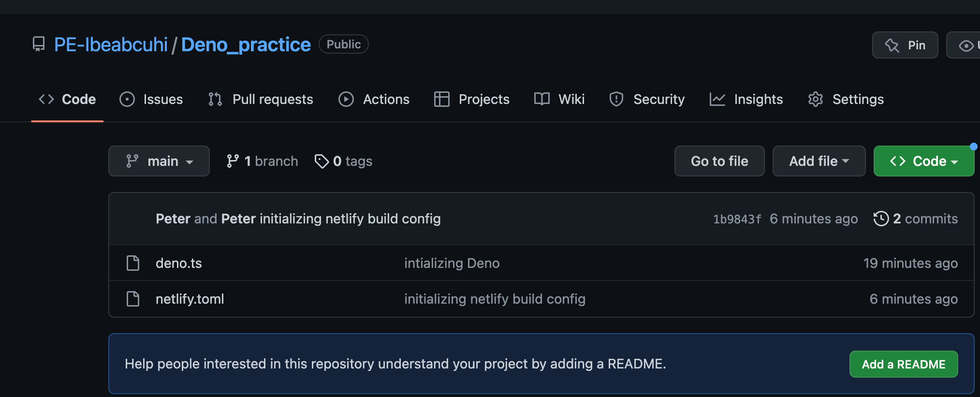Open the latest commit message in header

tap(350, 219)
